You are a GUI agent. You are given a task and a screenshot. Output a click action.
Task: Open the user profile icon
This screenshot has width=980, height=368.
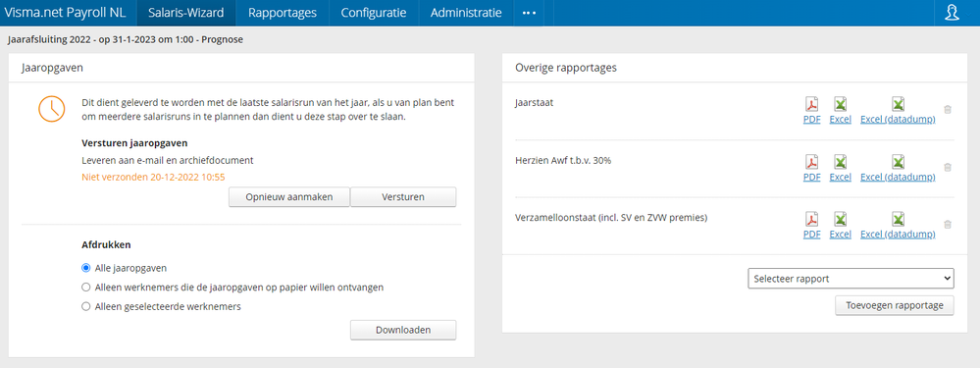coord(952,13)
